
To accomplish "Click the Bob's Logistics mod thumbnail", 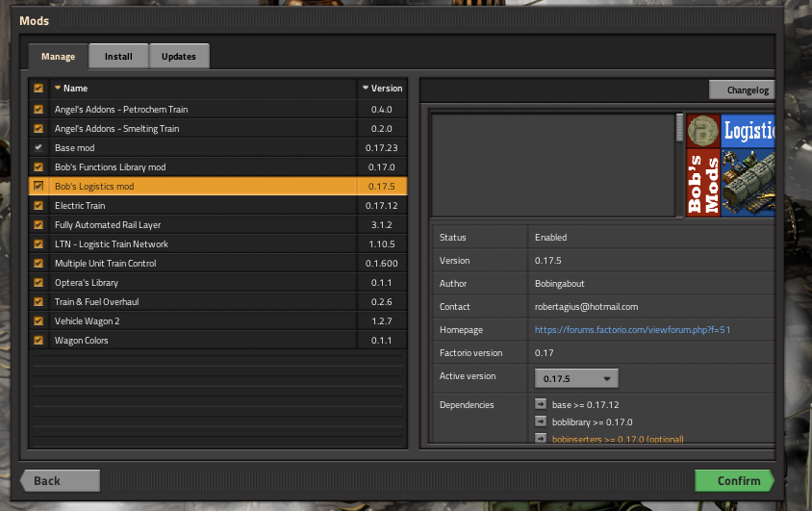I will 730,166.
